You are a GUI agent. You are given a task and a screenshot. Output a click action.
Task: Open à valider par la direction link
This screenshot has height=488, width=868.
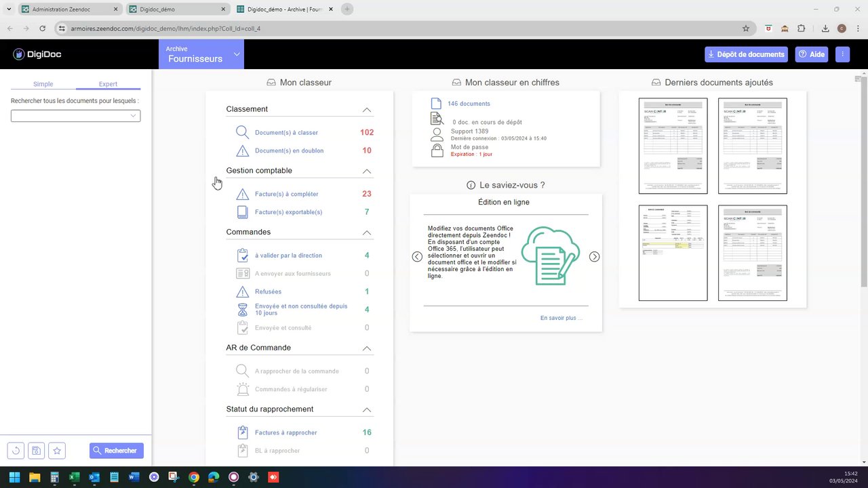(288, 256)
